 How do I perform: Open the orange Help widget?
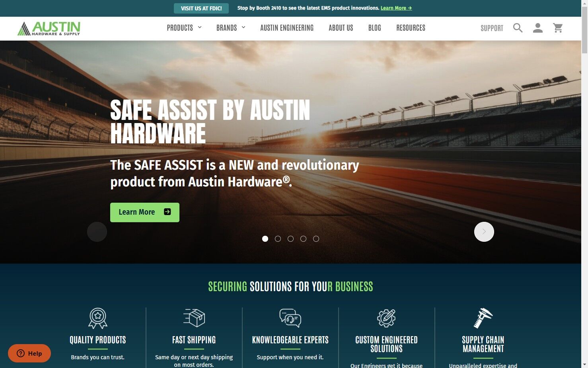[x=29, y=353]
